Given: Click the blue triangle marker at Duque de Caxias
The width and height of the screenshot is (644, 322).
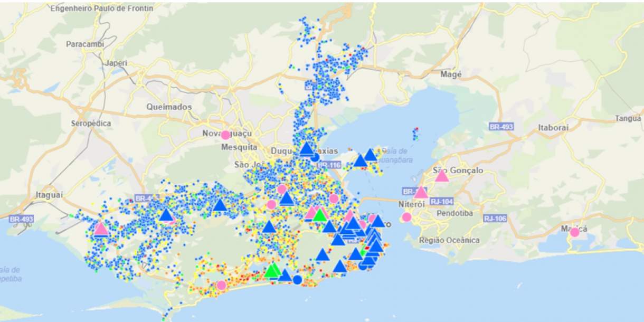Looking at the screenshot, I should tap(307, 149).
